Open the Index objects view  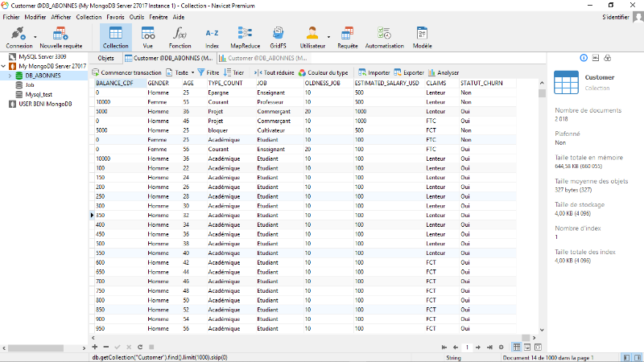[212, 37]
